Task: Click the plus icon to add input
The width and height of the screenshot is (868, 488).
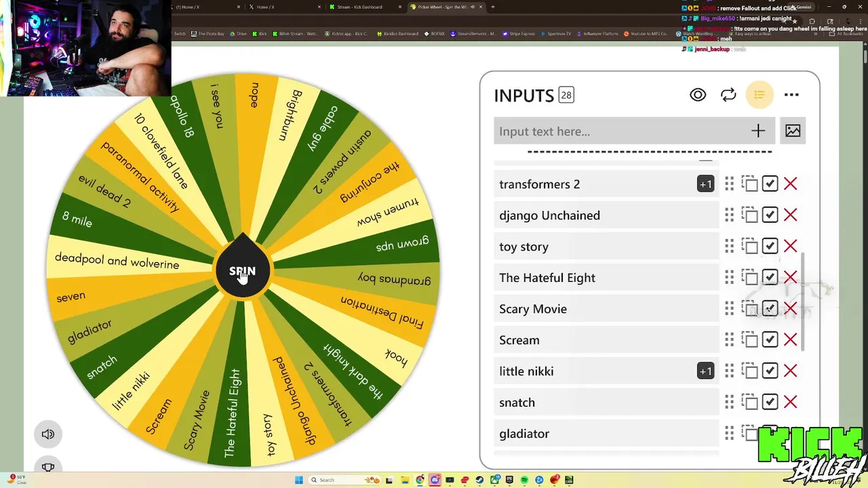Action: [x=758, y=131]
